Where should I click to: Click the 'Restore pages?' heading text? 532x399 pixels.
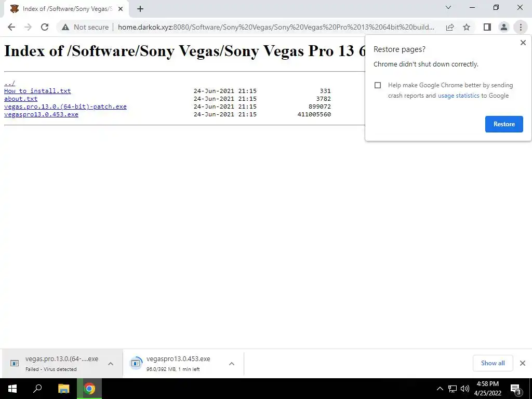[x=400, y=49]
